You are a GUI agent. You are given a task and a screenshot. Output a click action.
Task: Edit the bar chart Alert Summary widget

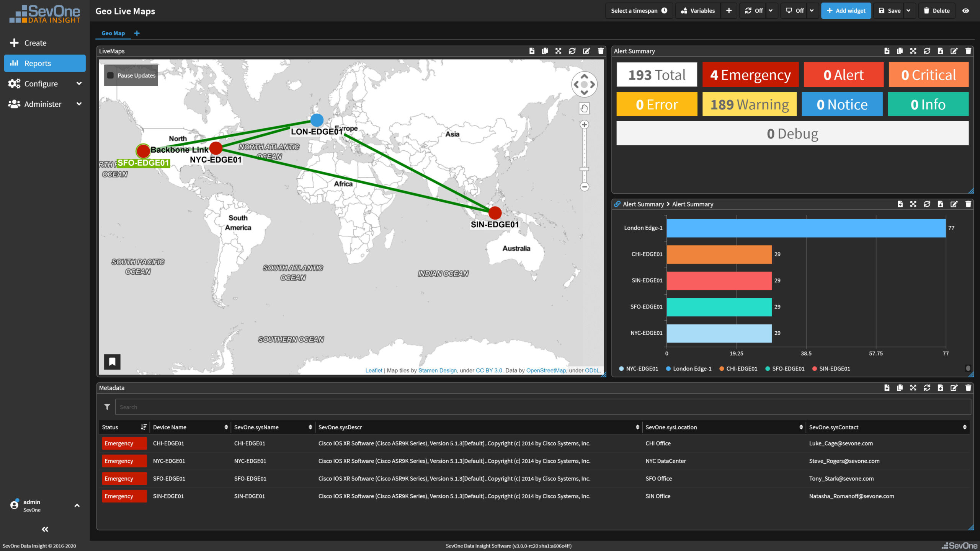pos(954,204)
